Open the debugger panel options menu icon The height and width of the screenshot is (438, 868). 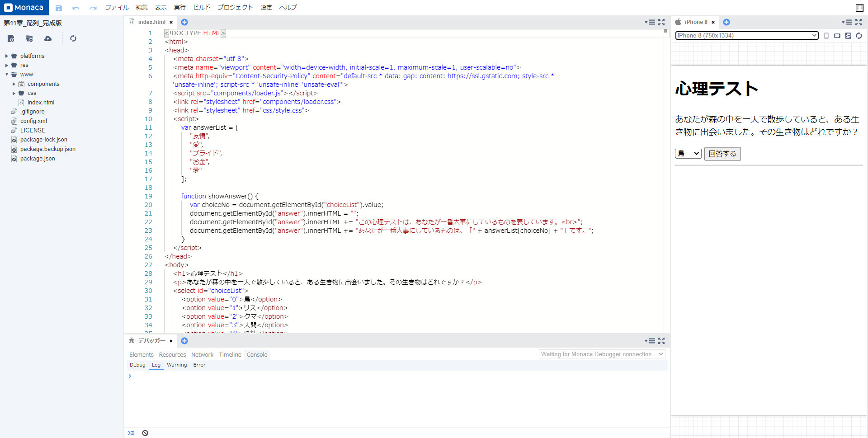650,341
